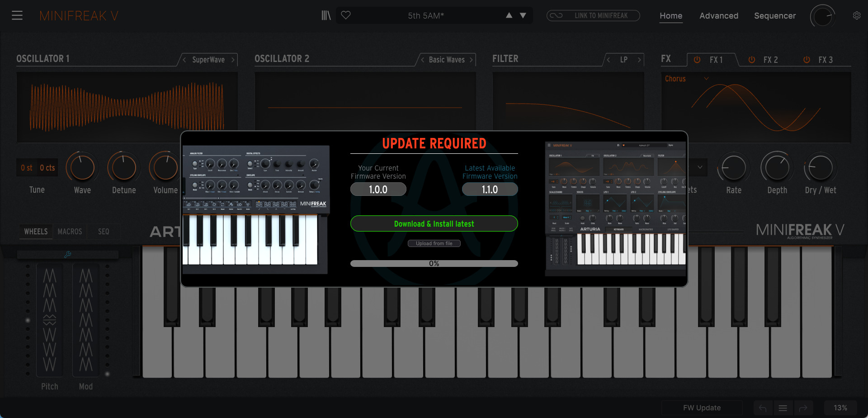The image size is (868, 418).
Task: Redo with the forward arrow icon
Action: (x=803, y=408)
